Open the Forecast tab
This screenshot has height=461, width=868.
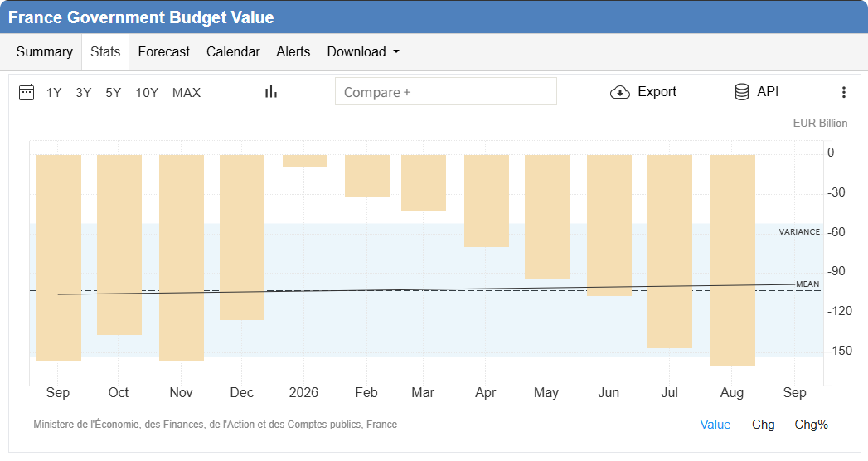[164, 52]
